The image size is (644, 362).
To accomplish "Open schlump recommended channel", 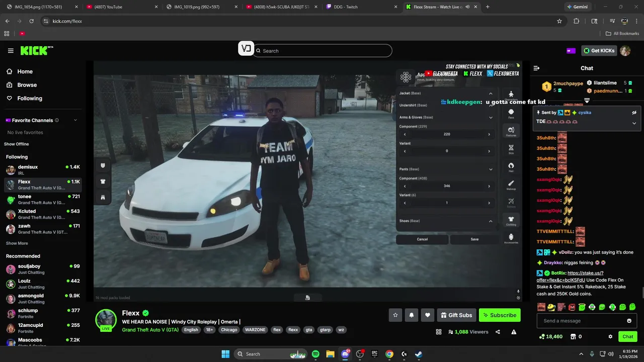I will (43, 313).
